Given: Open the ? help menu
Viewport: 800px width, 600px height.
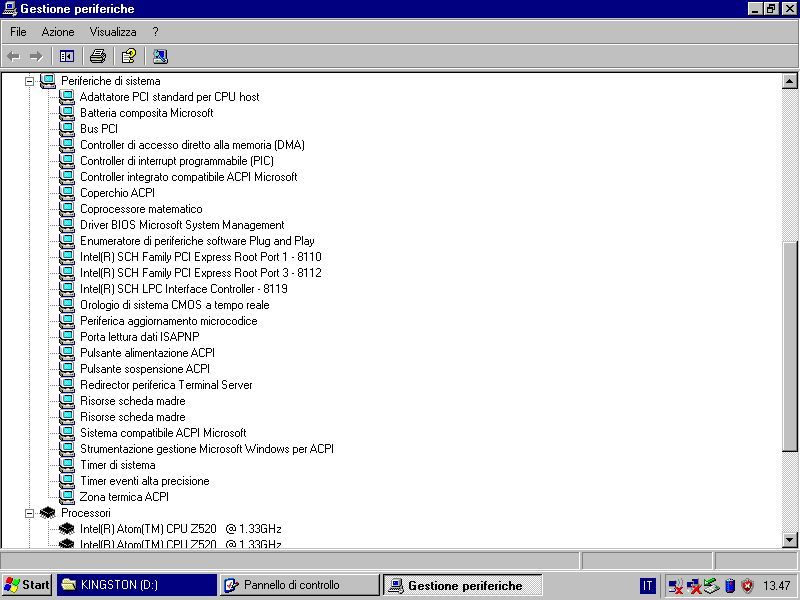Looking at the screenshot, I should tap(156, 32).
